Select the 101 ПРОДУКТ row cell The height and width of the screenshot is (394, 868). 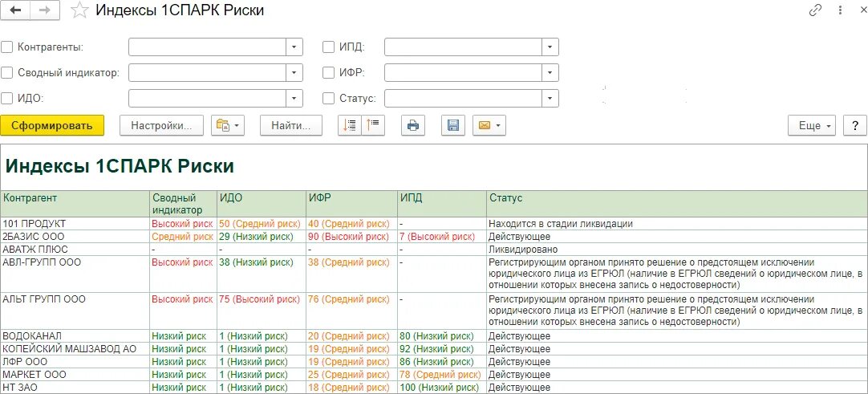tap(75, 224)
